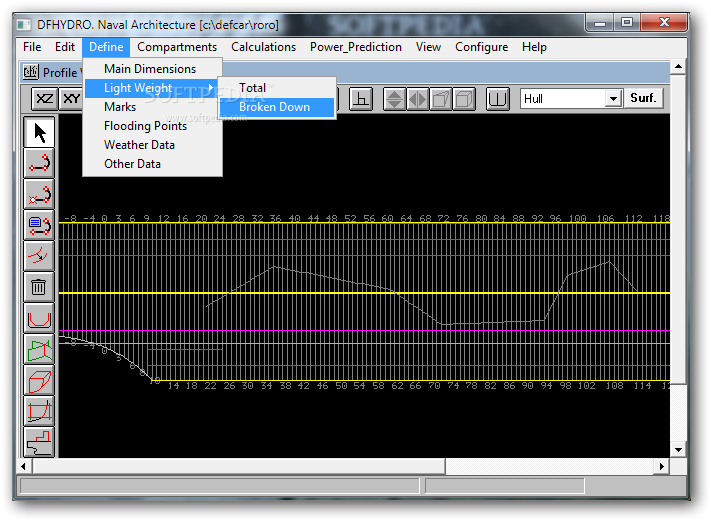
Task: Toggle the XY view button
Action: click(71, 98)
